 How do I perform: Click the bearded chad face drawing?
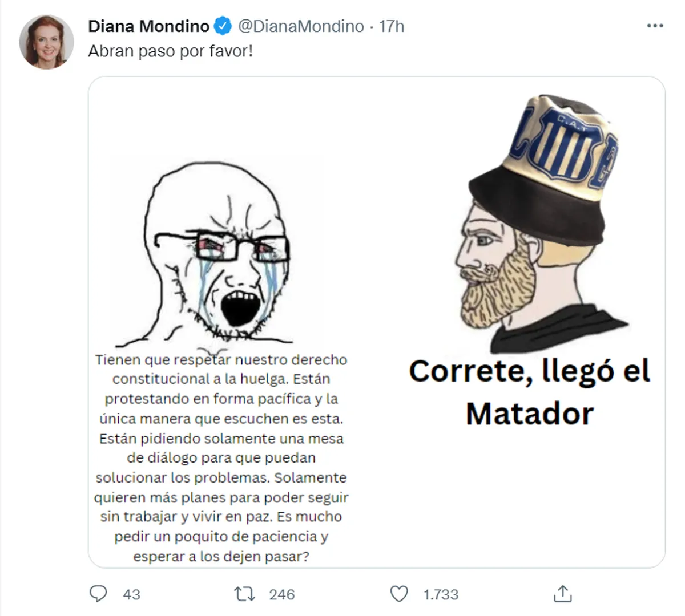(x=502, y=268)
